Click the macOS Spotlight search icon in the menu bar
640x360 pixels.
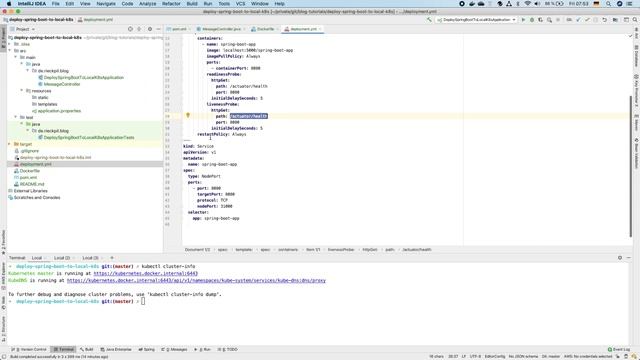pyautogui.click(x=608, y=4)
